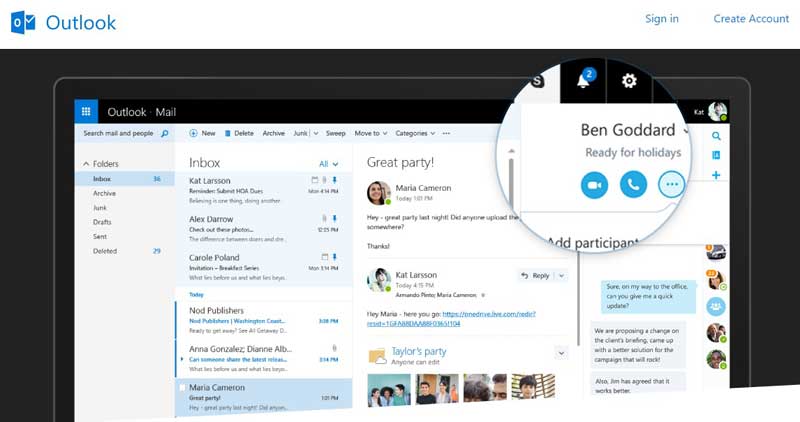Click the Skype icon in top bar
Viewport: 800px width, 422px height.
[x=537, y=81]
